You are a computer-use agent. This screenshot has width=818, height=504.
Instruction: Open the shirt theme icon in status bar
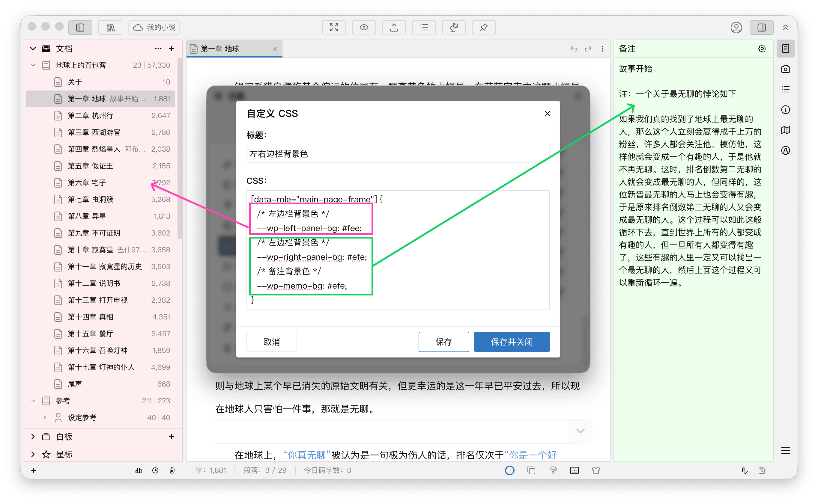[596, 470]
